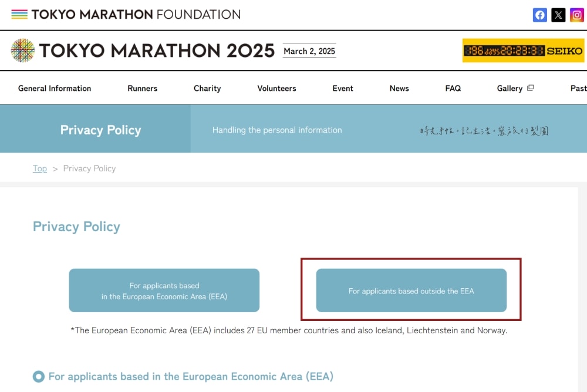
Task: Click the 'Privacy Policy' banner heading
Action: click(x=100, y=130)
